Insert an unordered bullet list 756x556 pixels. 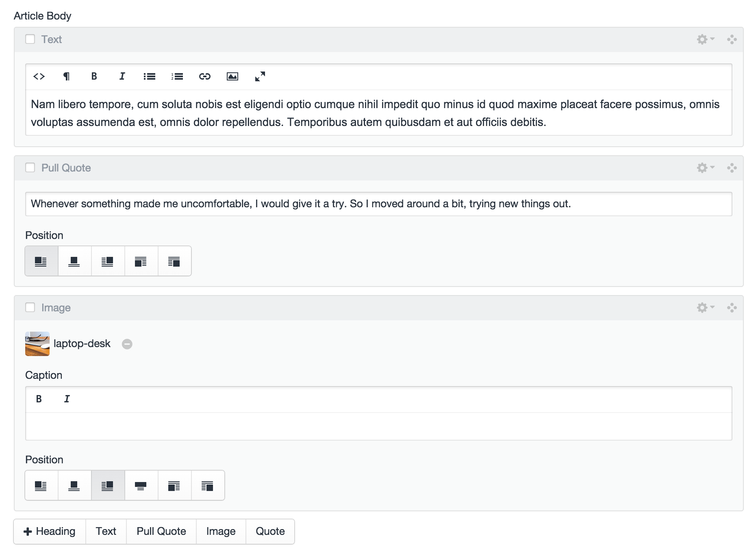click(149, 76)
